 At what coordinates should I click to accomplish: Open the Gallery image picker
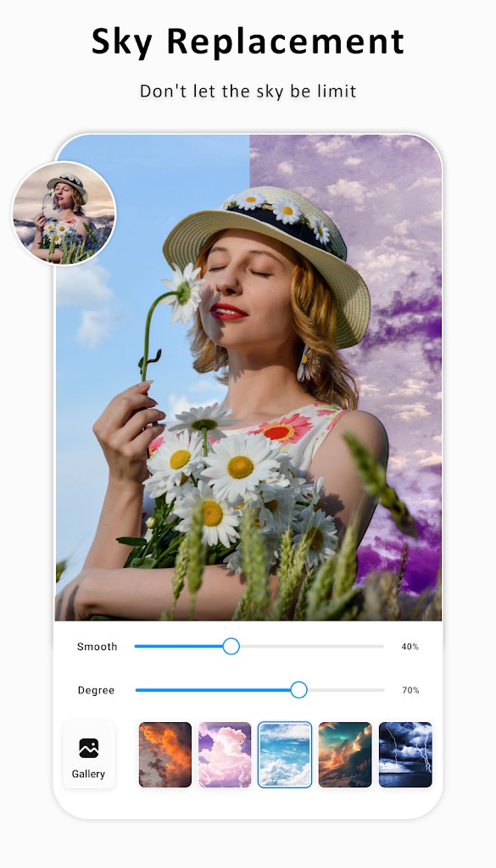pos(88,754)
